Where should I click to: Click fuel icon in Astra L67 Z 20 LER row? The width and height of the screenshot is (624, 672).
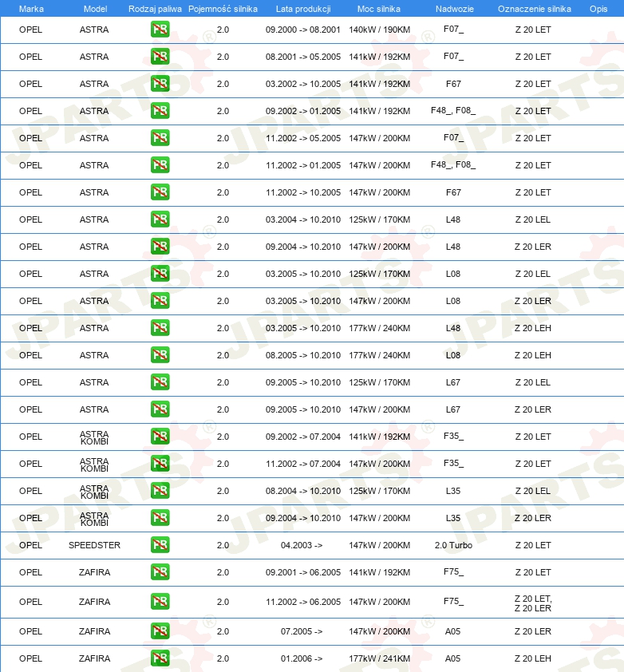point(160,409)
